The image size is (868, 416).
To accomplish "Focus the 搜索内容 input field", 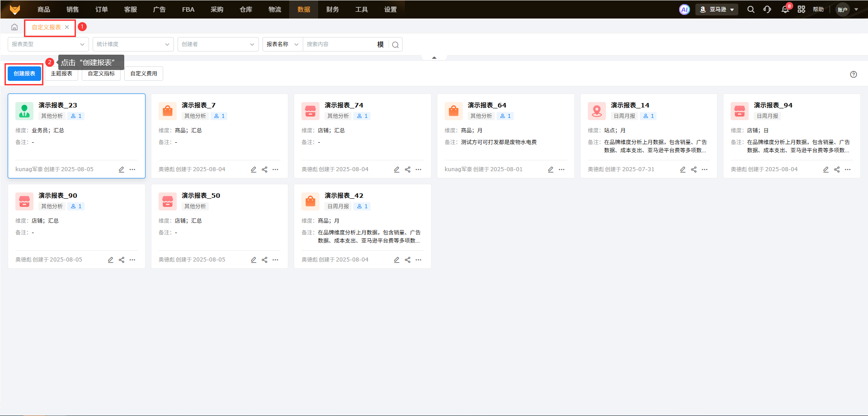I will (339, 44).
